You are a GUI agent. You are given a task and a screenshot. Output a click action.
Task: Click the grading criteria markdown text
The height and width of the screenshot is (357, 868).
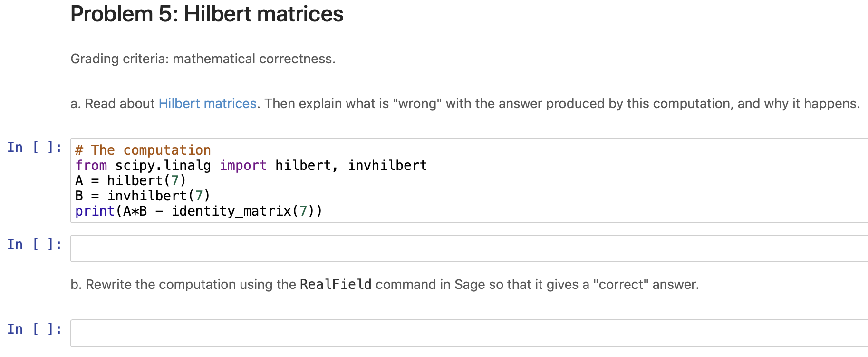203,59
